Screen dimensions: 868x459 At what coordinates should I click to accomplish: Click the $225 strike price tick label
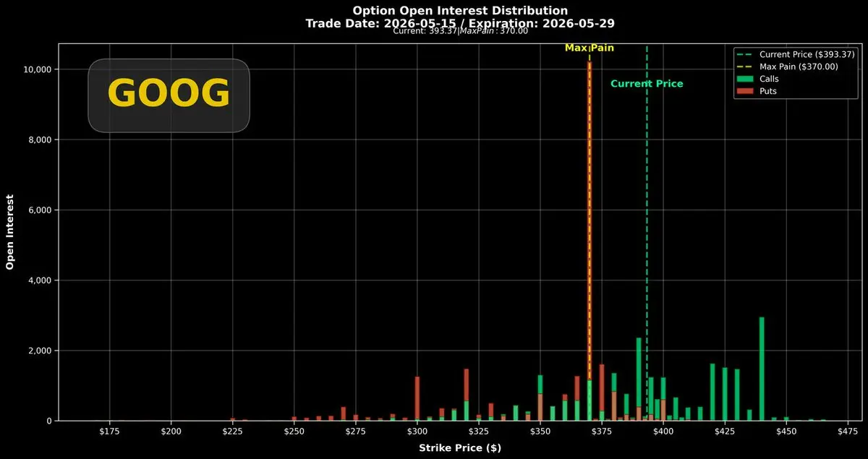click(x=232, y=431)
